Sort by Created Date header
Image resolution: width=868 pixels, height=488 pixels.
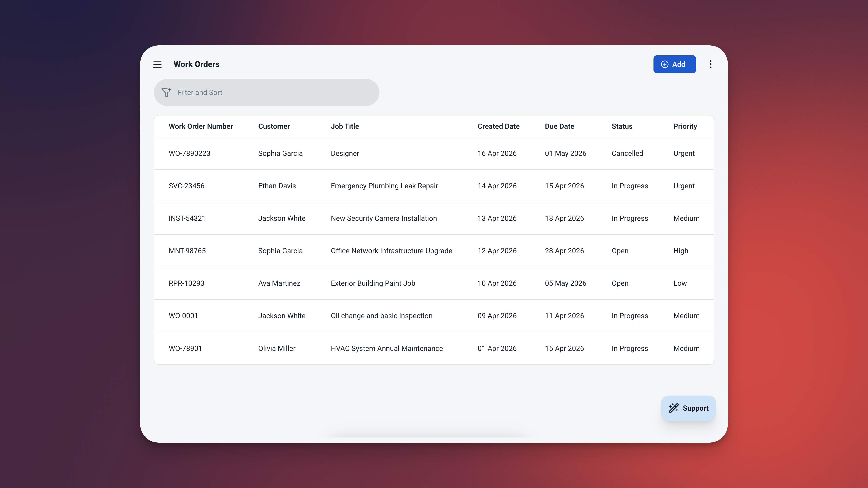[498, 126]
